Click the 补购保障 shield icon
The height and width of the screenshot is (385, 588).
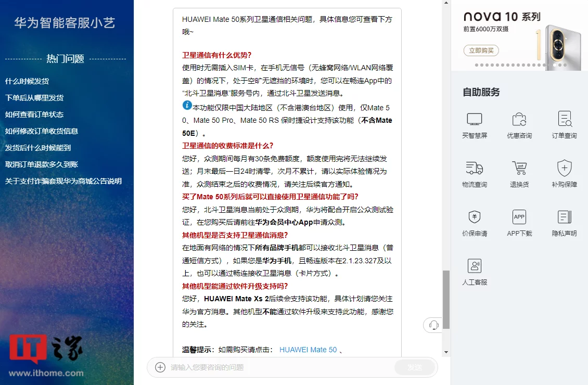pos(565,168)
